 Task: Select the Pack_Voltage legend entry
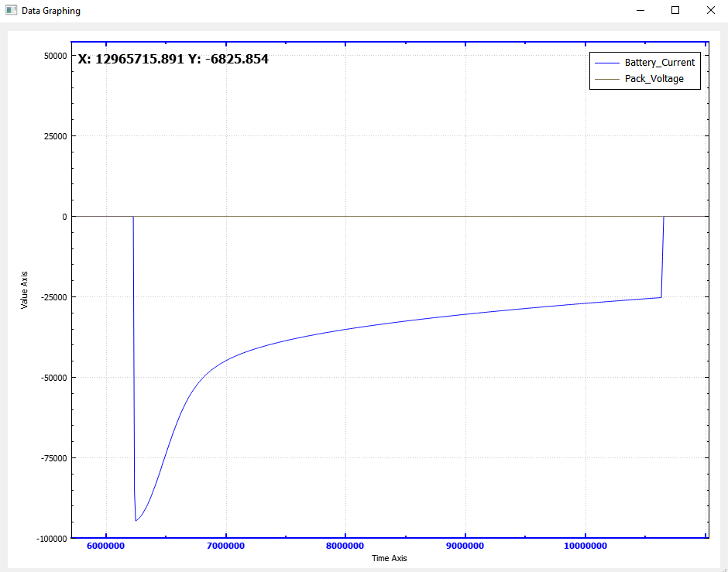(654, 79)
